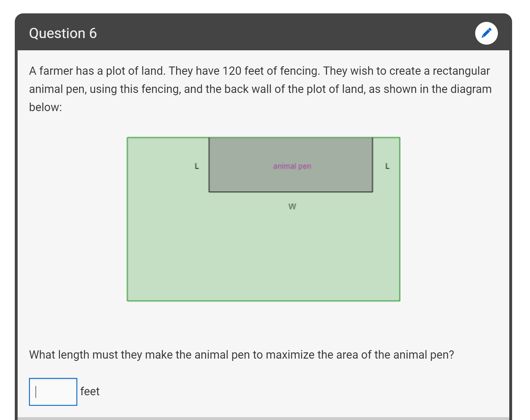The image size is (530, 420).
Task: Click the word 'below:' in the prompt
Action: pos(45,107)
